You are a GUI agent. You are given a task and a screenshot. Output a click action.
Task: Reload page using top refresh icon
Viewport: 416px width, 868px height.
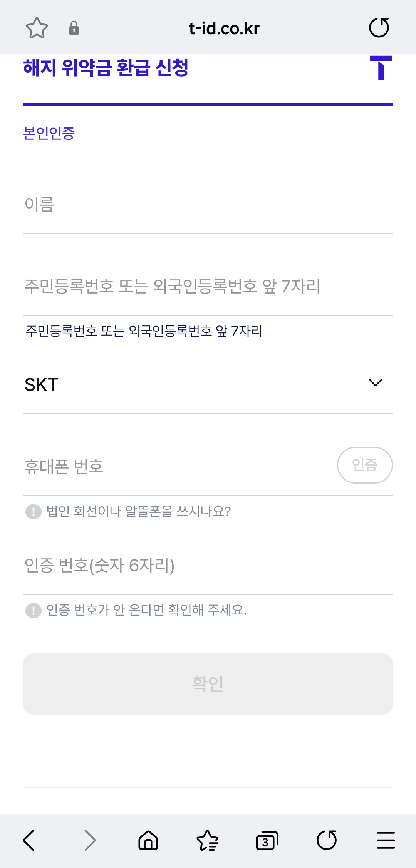(x=379, y=28)
